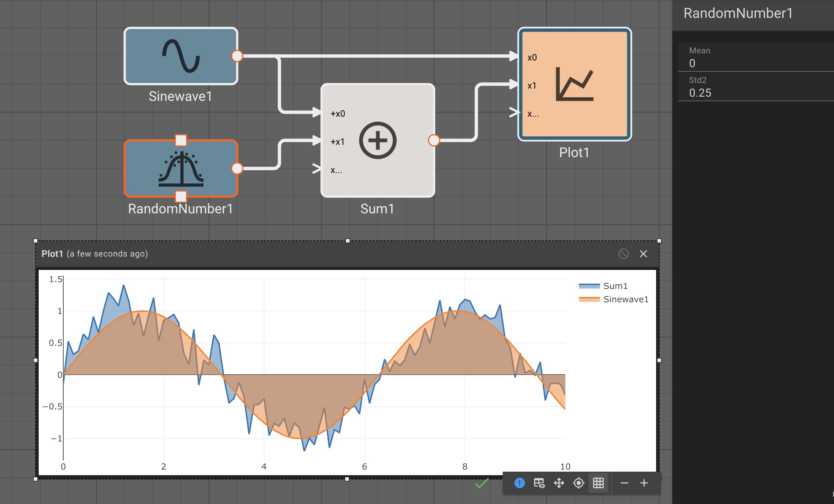Edit the Std2 value field
Viewport: 834px width, 504px height.
tap(756, 86)
